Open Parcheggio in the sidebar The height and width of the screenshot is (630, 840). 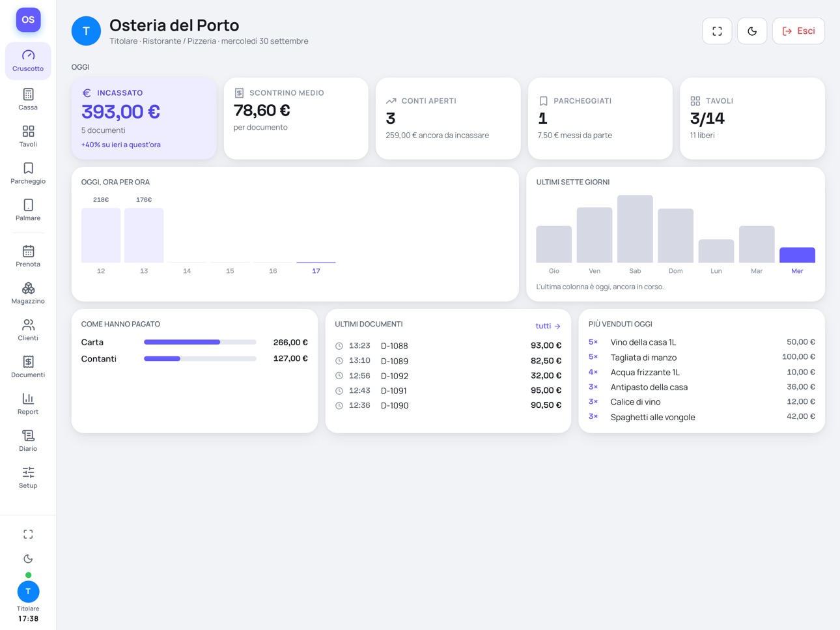click(x=28, y=173)
